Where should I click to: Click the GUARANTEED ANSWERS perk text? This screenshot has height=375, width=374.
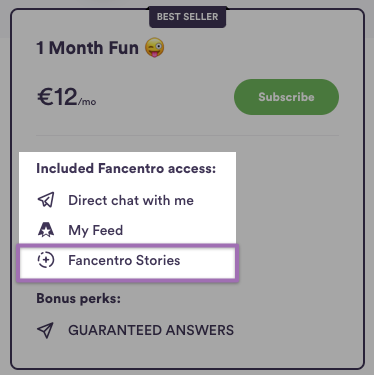point(151,330)
